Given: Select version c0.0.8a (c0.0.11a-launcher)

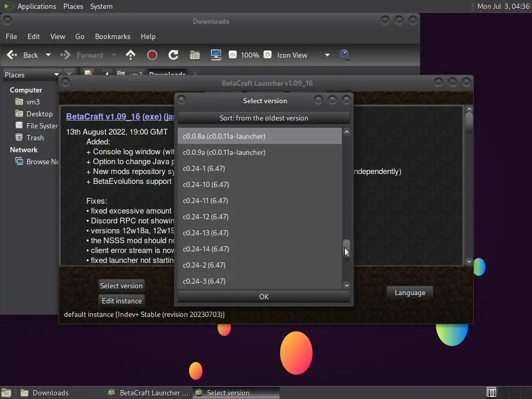Looking at the screenshot, I should tap(260, 136).
